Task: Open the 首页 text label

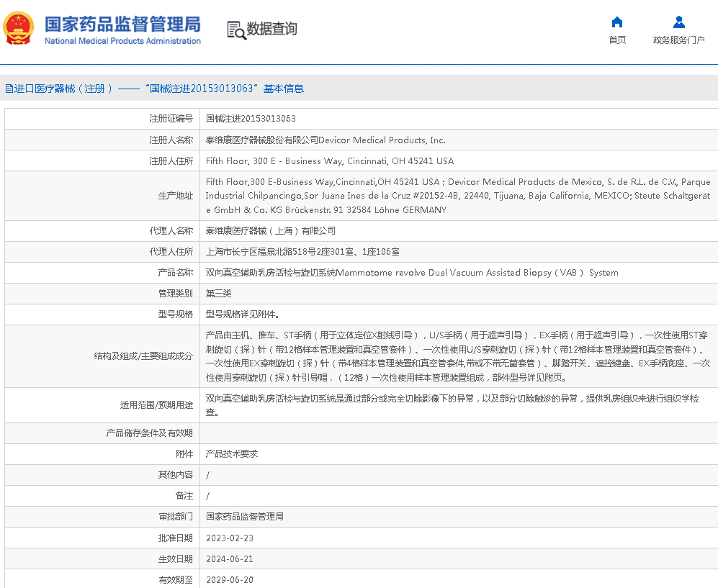Action: pos(617,40)
